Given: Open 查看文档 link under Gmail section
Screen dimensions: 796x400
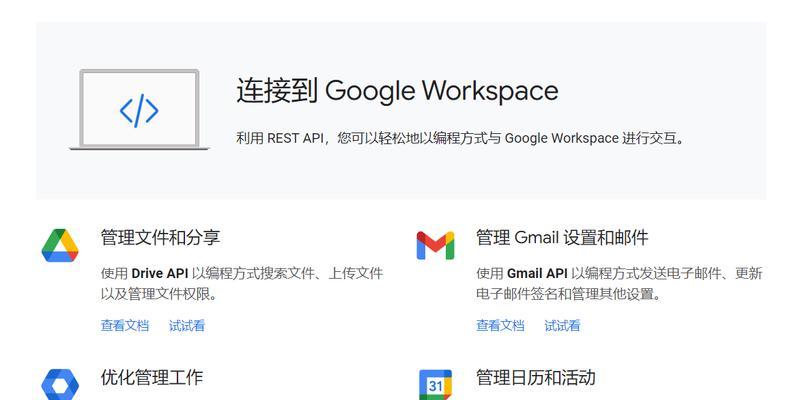Looking at the screenshot, I should [x=500, y=325].
